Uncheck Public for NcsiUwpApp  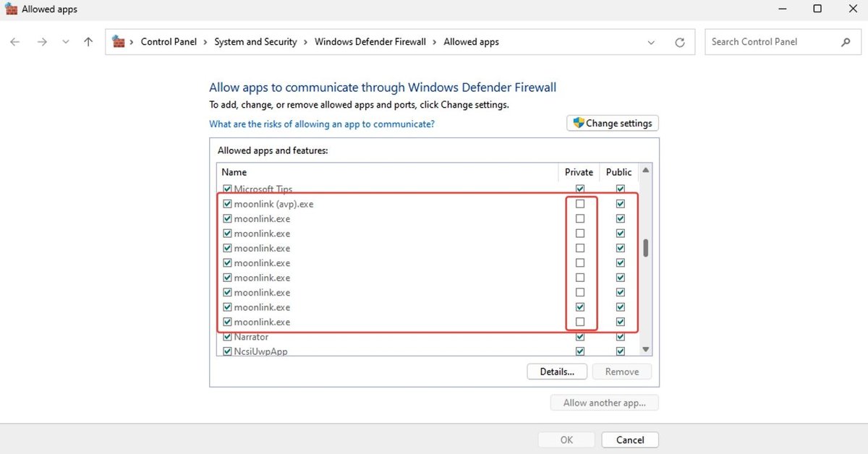620,351
